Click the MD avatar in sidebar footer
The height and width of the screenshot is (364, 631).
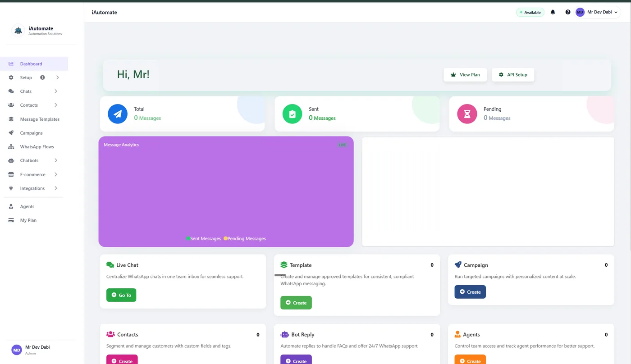(x=17, y=350)
